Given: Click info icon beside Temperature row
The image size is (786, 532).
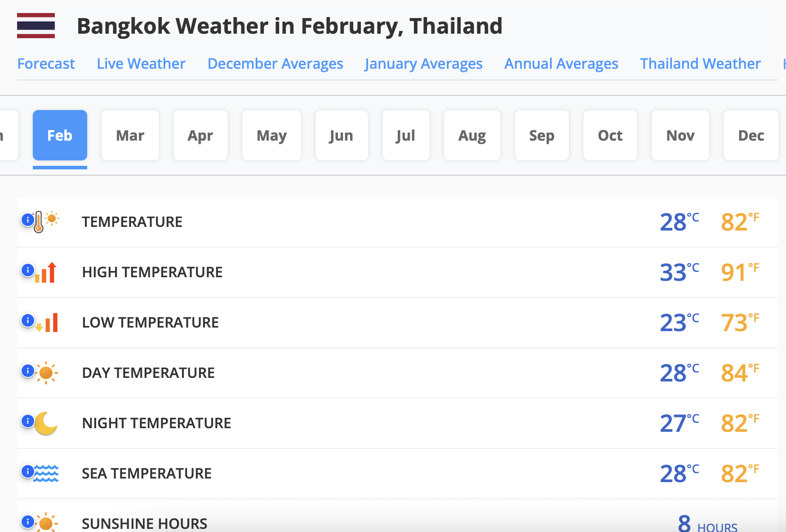Looking at the screenshot, I should pos(28,220).
